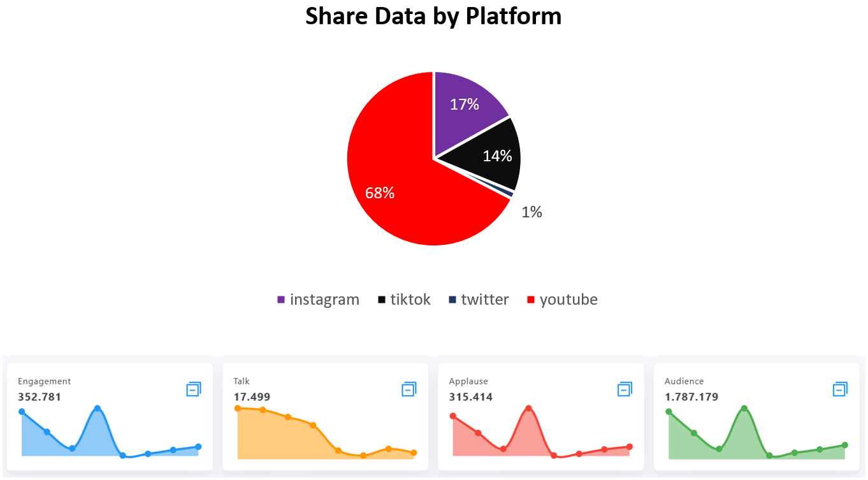Image resolution: width=868 pixels, height=480 pixels.
Task: Click the red youtube legend swatch
Action: 531,300
